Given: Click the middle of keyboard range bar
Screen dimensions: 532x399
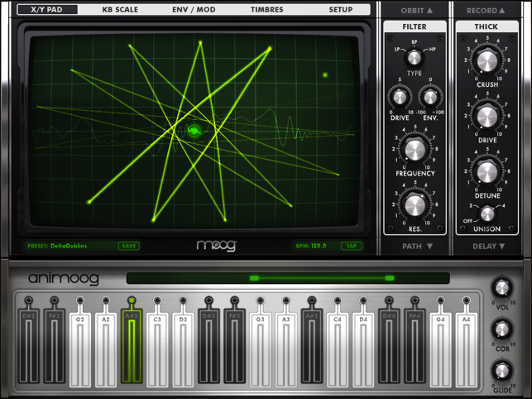Looking at the screenshot, I should point(322,278).
